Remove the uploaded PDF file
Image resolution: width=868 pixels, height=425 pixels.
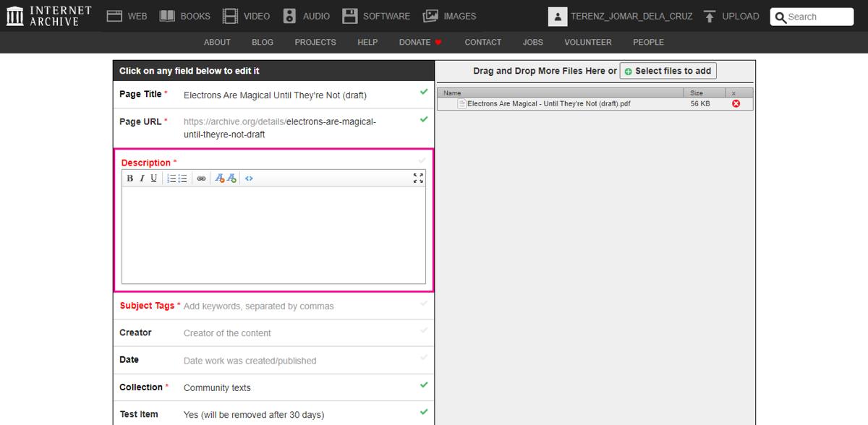point(736,103)
